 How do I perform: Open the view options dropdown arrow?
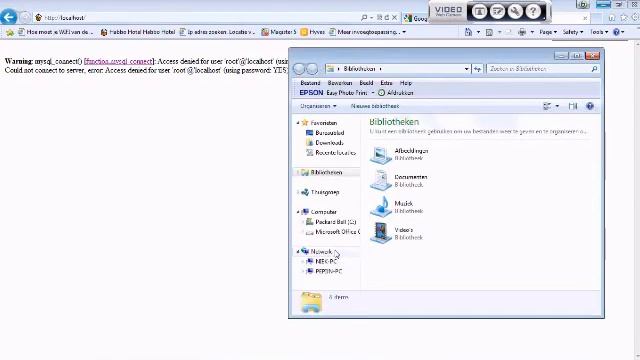point(557,106)
